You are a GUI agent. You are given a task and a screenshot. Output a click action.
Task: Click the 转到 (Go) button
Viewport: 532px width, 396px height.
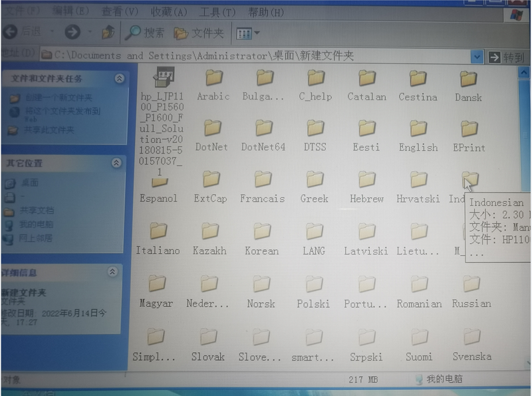(507, 58)
